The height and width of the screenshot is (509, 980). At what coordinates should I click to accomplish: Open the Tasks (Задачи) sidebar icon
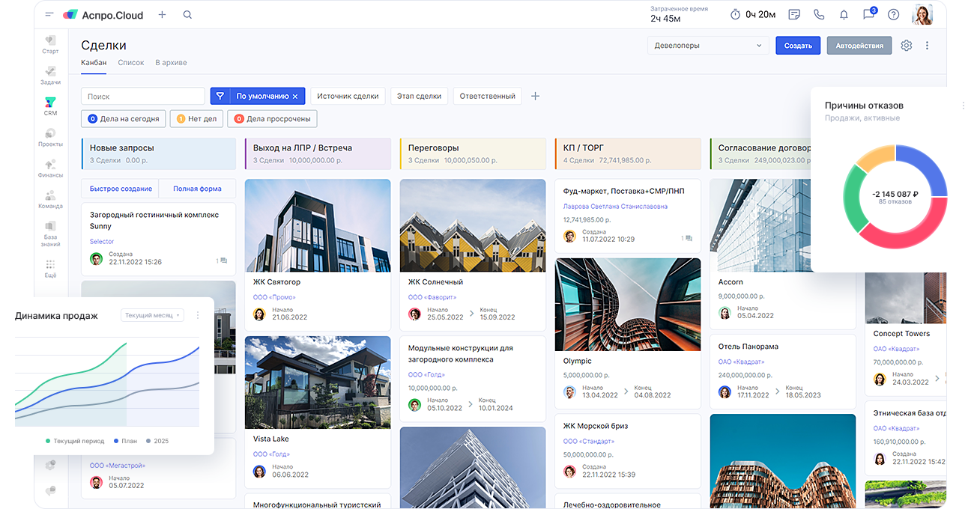tap(50, 75)
